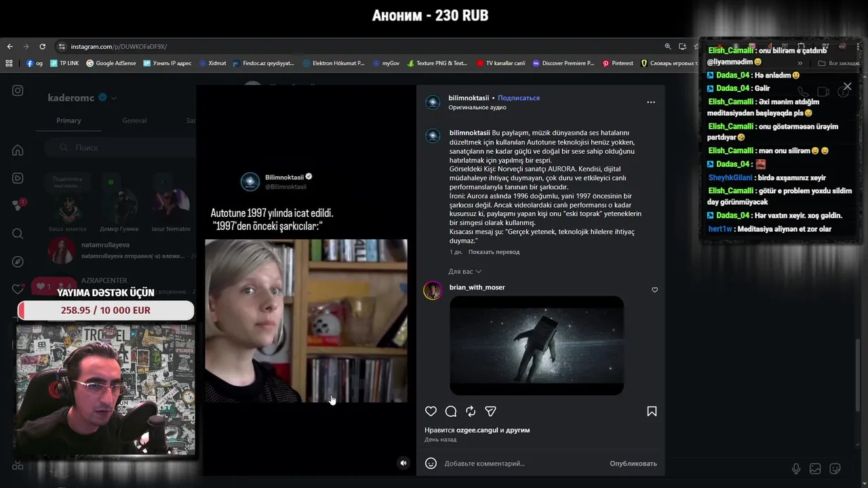Focus the Добавьте комментарий input field

522,464
